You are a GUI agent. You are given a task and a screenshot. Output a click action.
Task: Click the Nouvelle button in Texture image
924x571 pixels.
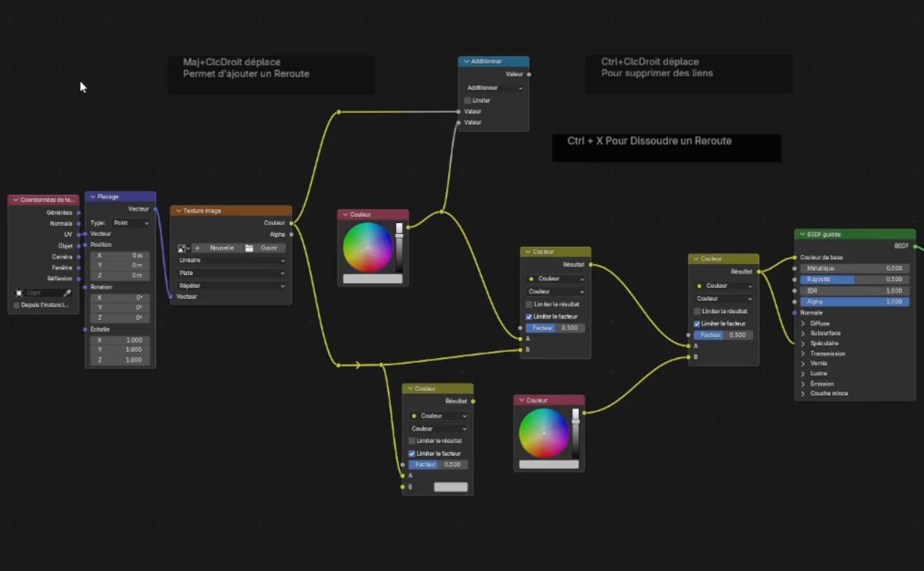coord(222,248)
